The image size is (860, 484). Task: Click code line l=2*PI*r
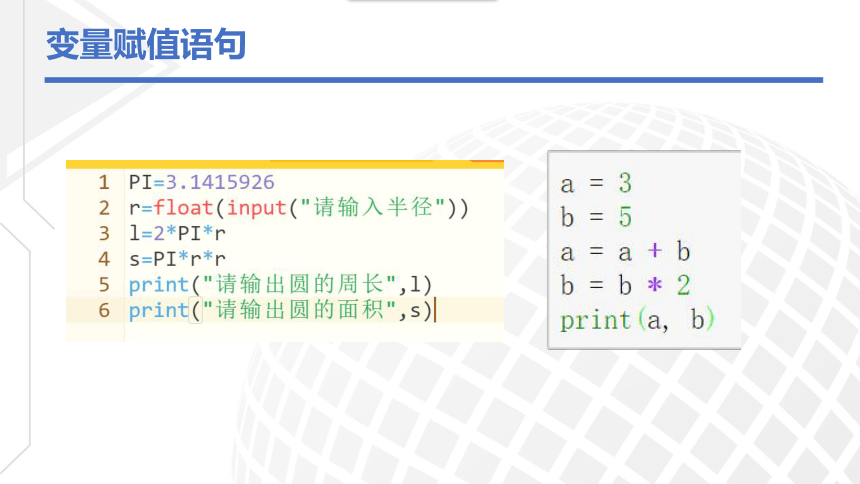[177, 233]
